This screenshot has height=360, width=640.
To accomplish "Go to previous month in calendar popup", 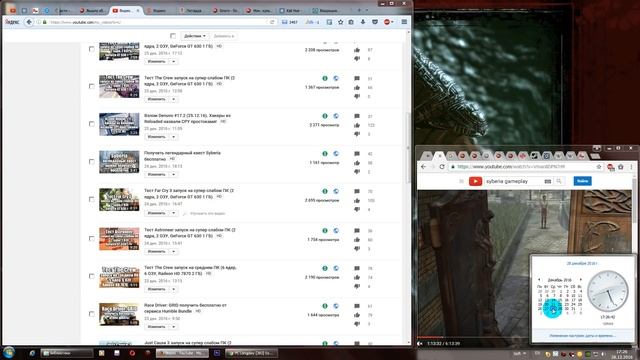I will [539, 280].
